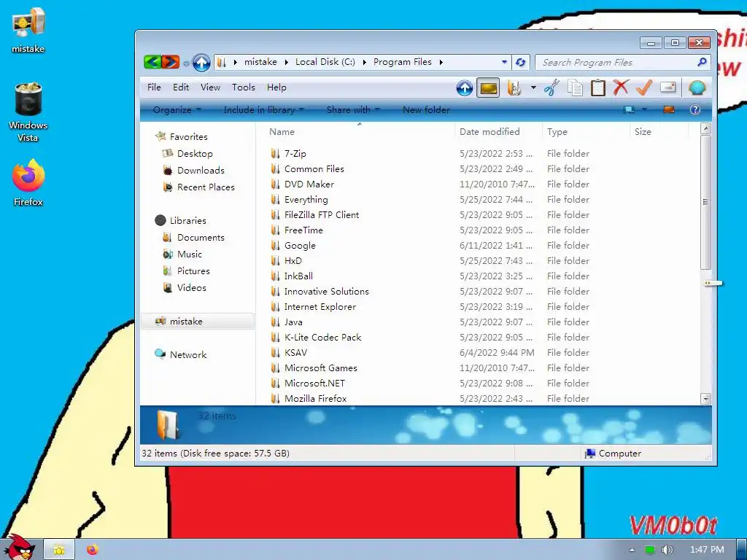Image resolution: width=747 pixels, height=560 pixels.
Task: Click the search magnifier icon
Action: 702,63
